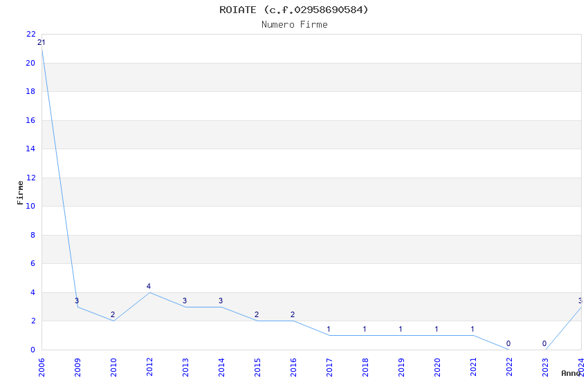Click the x-axis year label 2022
Image resolution: width=588 pixels, height=380 pixels.
[x=509, y=367]
